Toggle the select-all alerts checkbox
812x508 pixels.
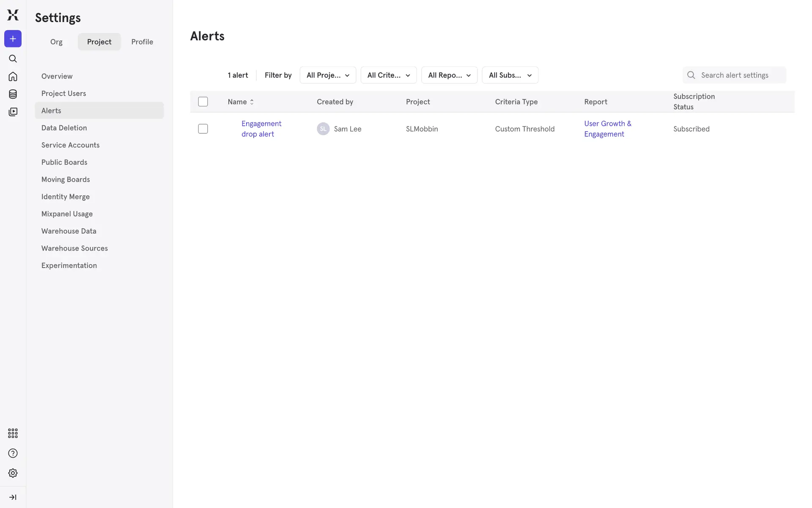203,102
